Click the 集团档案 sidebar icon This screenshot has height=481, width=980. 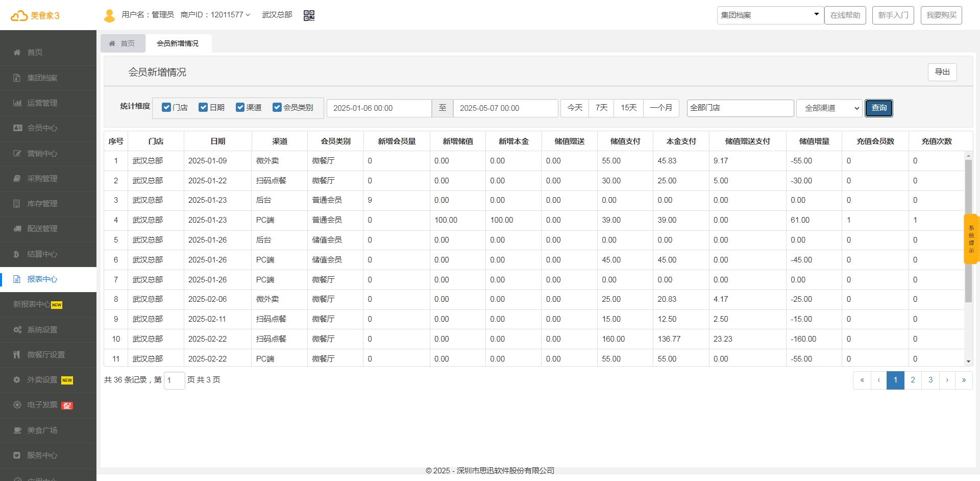[17, 78]
